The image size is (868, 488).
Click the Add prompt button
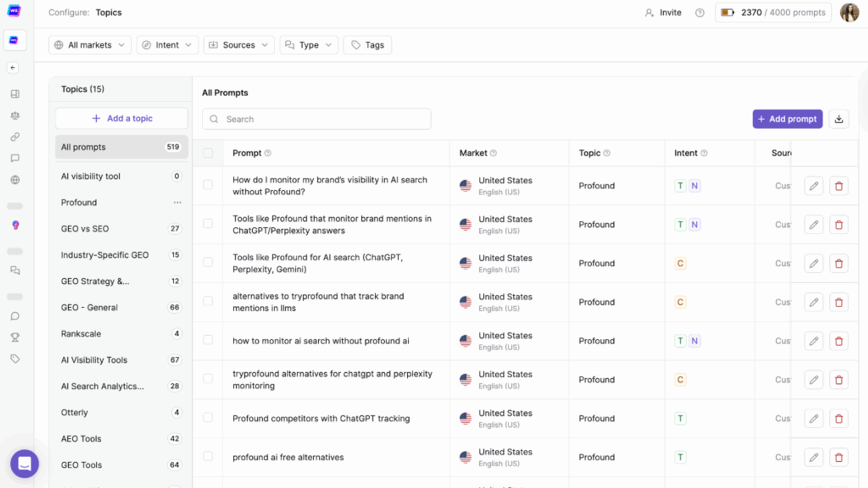tap(788, 119)
